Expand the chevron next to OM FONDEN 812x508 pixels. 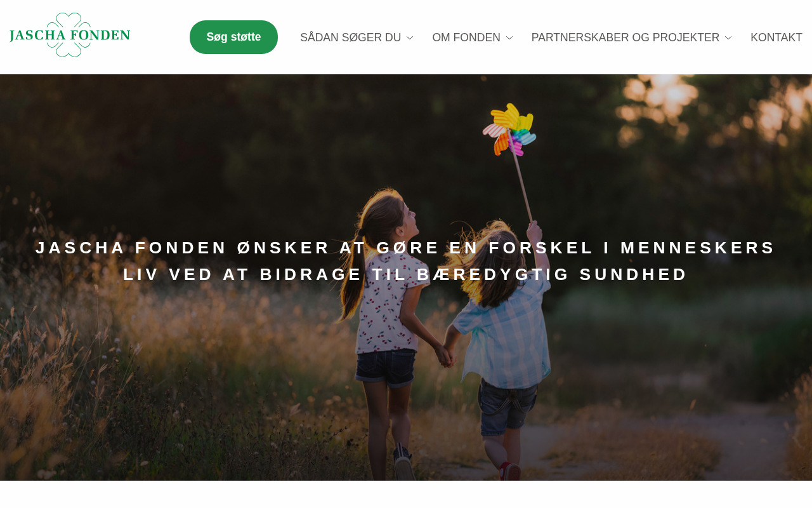point(509,38)
